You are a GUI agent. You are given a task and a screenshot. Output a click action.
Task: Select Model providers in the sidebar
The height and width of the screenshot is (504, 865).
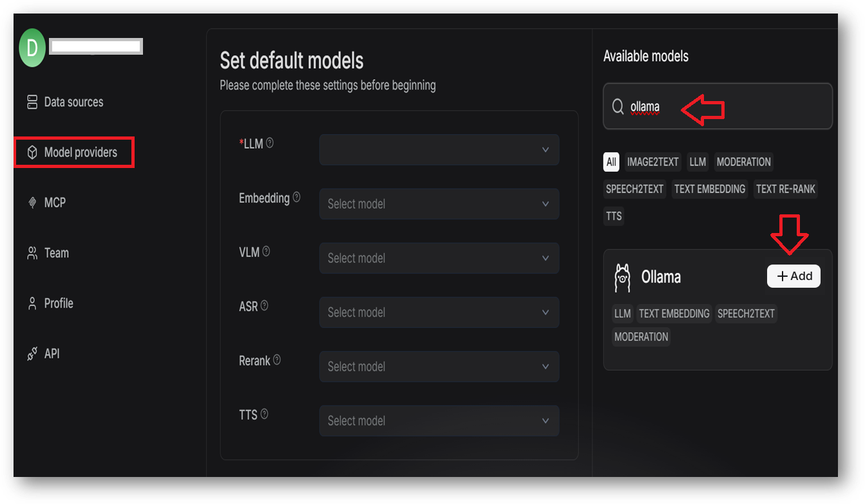(x=73, y=152)
